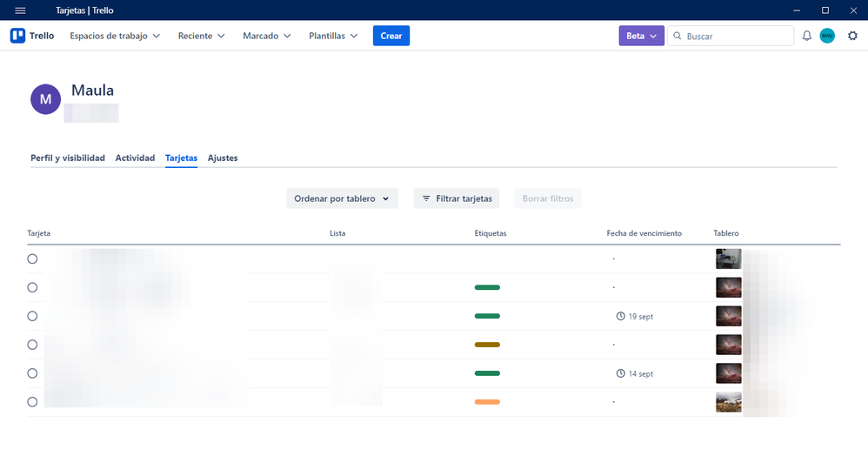Mark complete the second card with green label
This screenshot has width=868, height=463.
tap(33, 287)
